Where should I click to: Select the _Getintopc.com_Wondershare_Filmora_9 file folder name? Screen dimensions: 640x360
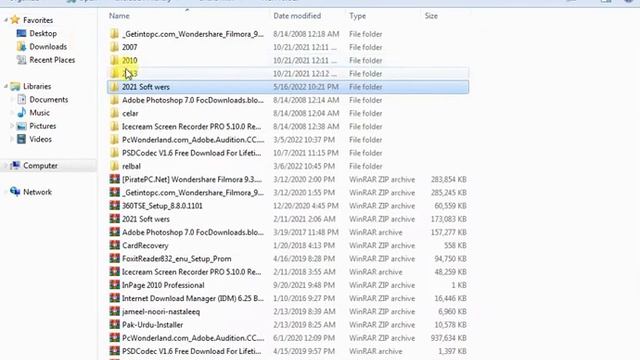[x=193, y=34]
